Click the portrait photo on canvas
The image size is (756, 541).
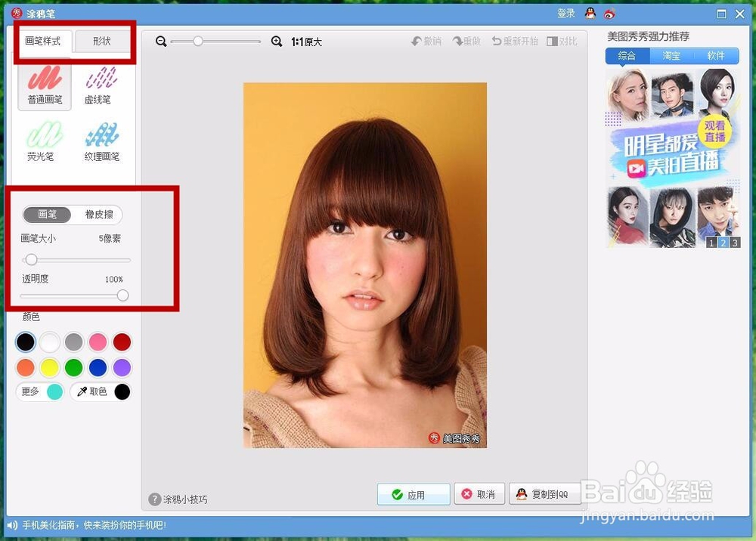click(365, 265)
